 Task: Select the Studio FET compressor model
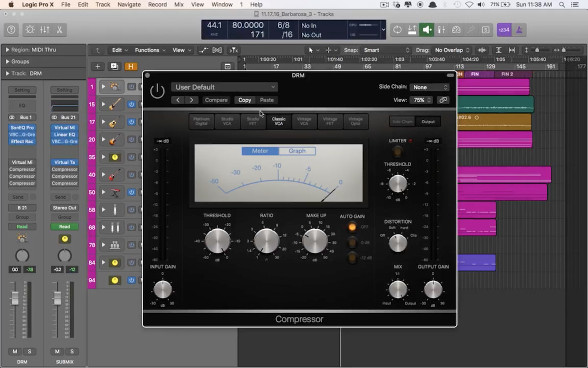click(253, 121)
